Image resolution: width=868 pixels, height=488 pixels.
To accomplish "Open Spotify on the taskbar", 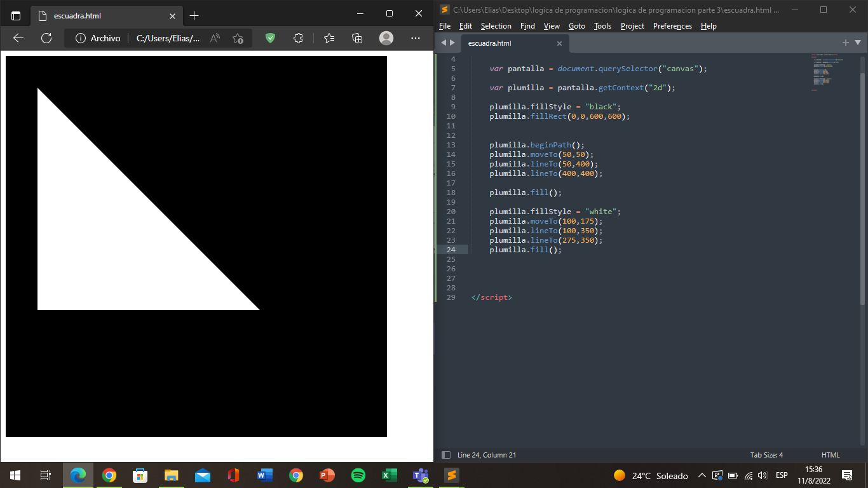I will [358, 475].
